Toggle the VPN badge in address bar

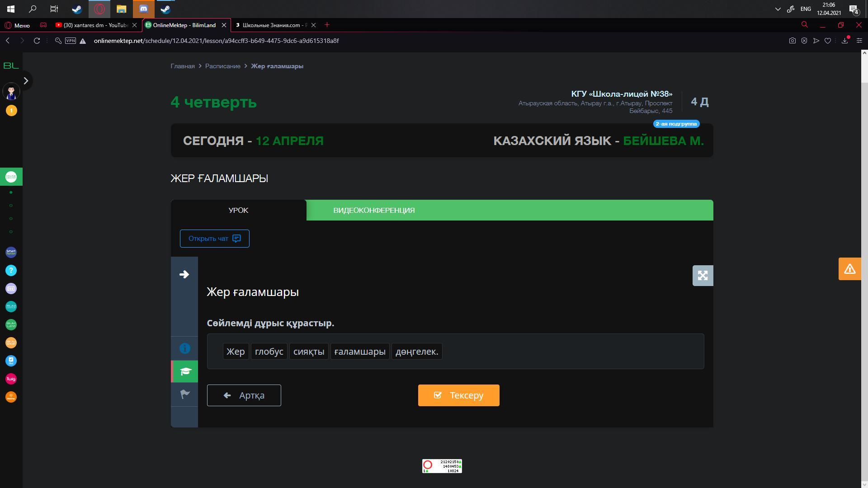(71, 41)
